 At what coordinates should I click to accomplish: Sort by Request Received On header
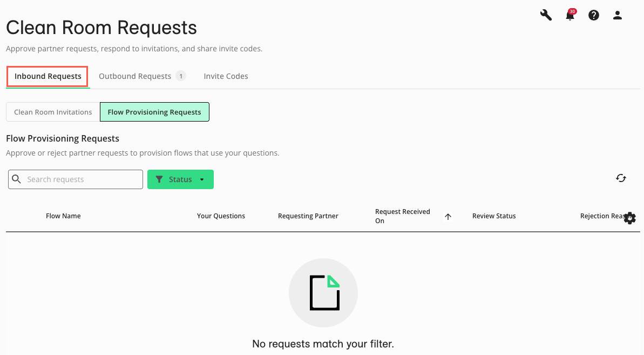tap(403, 216)
